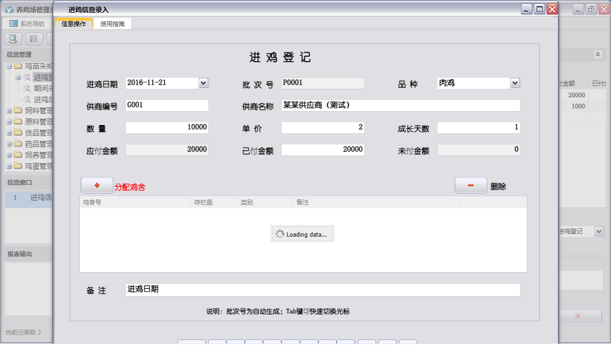Collapse the right panel with the chevron arrow
Viewport: 611px width, 364px height.
pos(598,54)
